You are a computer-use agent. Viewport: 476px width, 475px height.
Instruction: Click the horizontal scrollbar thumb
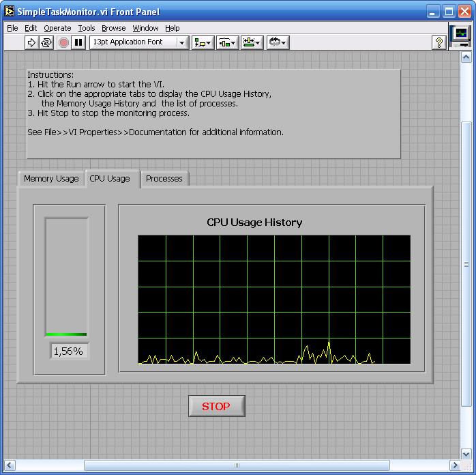[x=237, y=465]
